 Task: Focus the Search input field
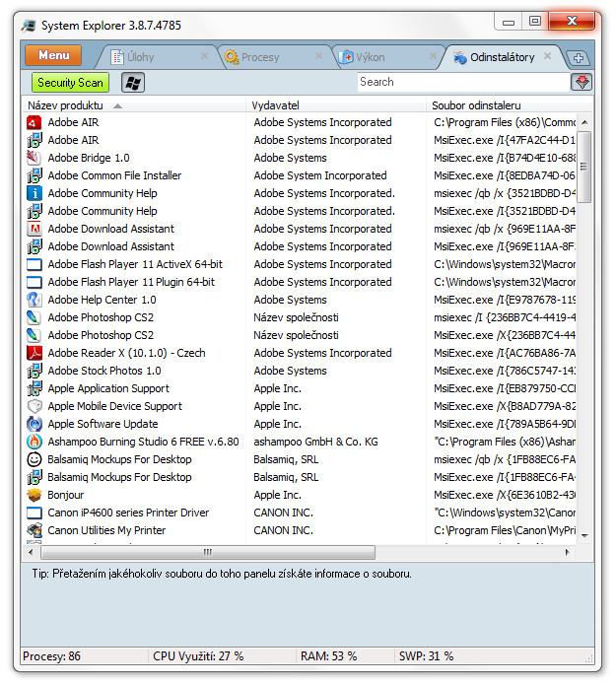[x=463, y=82]
